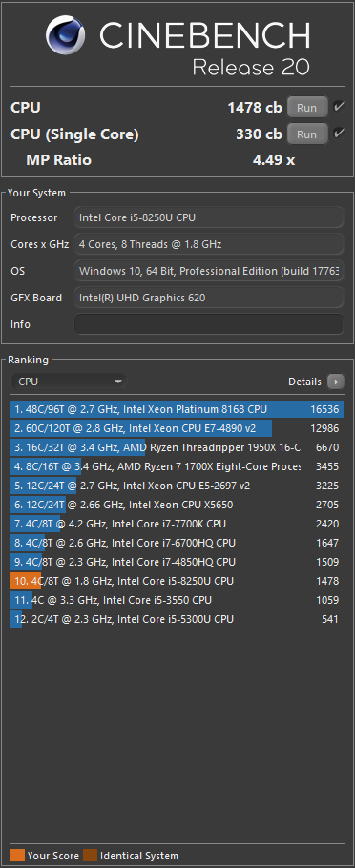The image size is (355, 868).
Task: Select ranking row 9 Core i7-4850HQ
Action: (x=177, y=562)
